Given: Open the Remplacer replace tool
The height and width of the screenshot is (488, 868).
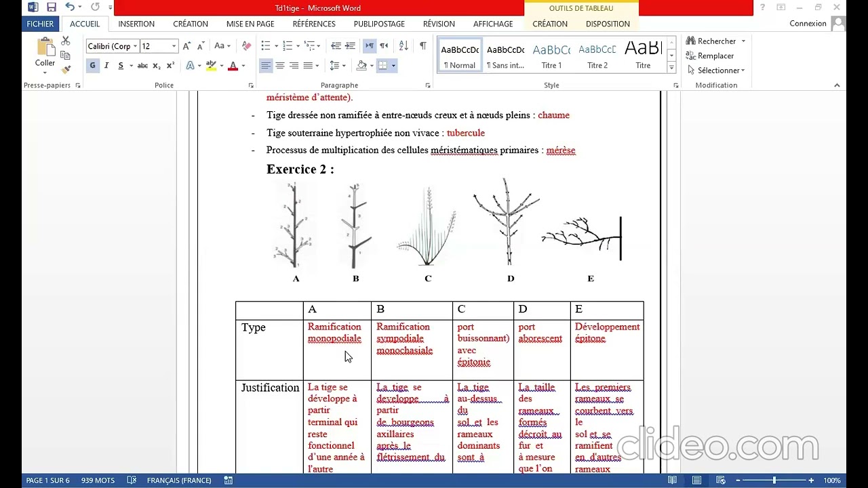Looking at the screenshot, I should point(710,56).
